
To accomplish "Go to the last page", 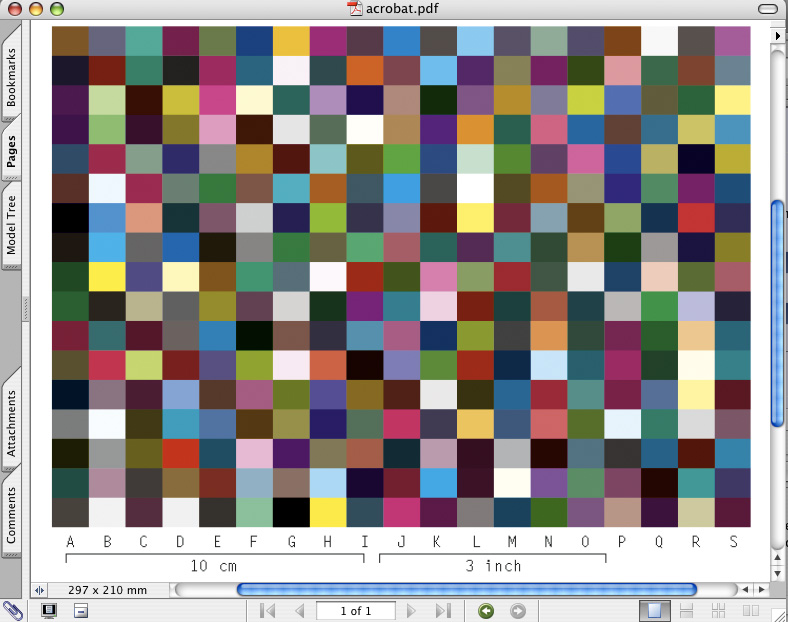I will 443,611.
